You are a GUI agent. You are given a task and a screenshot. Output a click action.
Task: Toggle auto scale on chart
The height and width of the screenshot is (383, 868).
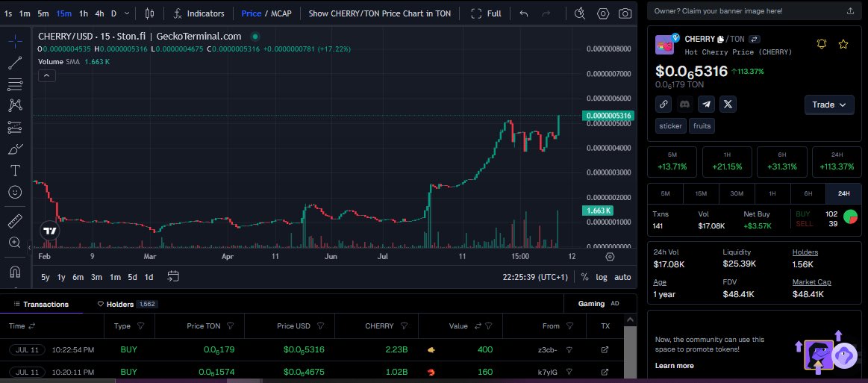[622, 277]
